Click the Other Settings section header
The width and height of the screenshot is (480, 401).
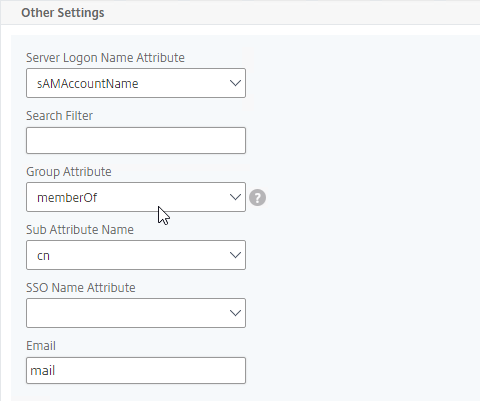(63, 13)
